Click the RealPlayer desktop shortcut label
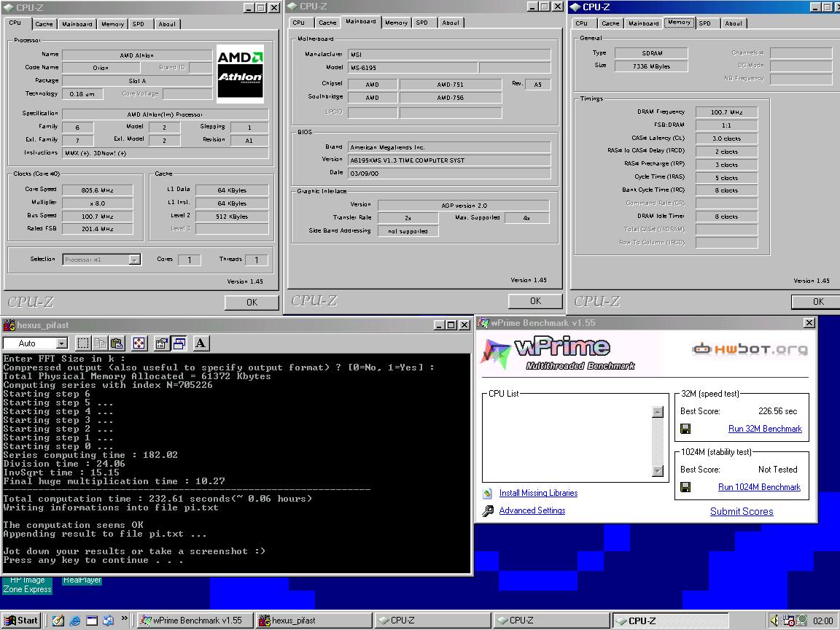 click(x=82, y=580)
